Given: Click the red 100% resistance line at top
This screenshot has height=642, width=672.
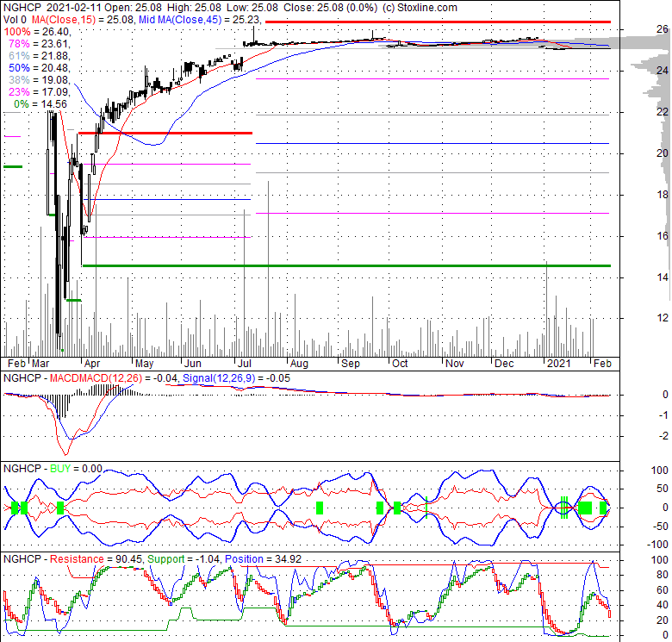Looking at the screenshot, I should click(438, 22).
